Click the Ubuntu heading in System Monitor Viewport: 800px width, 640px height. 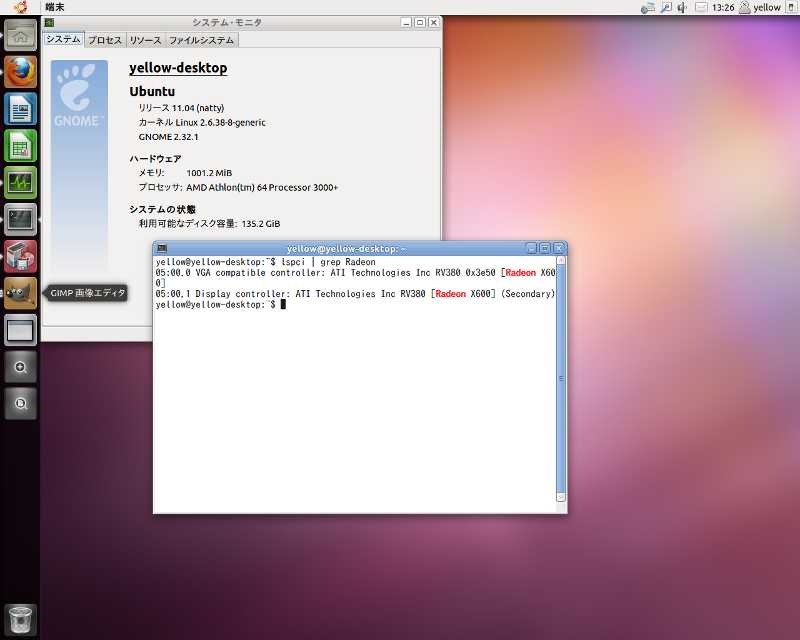pos(152,91)
